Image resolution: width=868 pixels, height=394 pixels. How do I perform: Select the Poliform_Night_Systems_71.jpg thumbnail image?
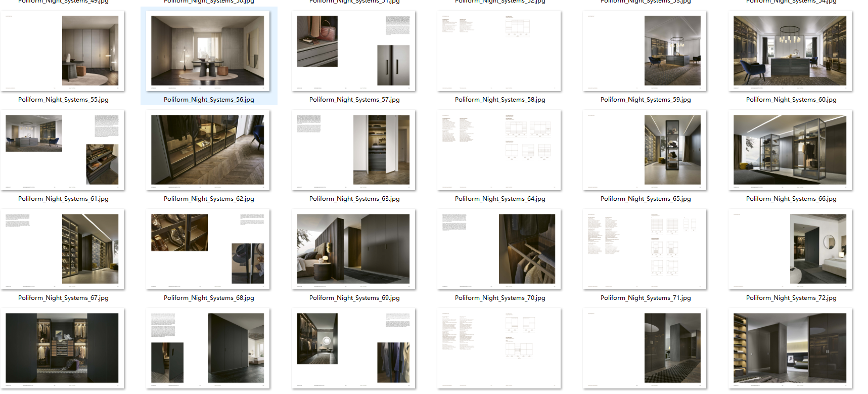(645, 249)
